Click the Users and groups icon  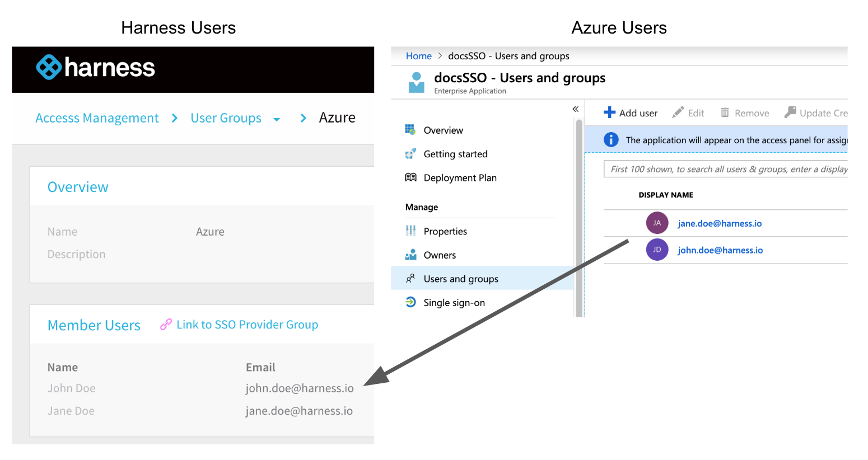tap(410, 278)
